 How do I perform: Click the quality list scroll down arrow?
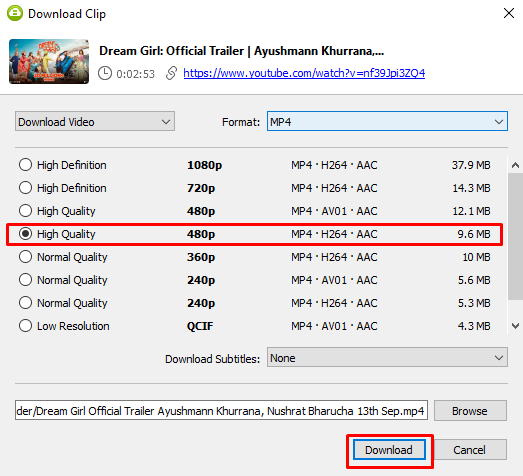[x=515, y=326]
